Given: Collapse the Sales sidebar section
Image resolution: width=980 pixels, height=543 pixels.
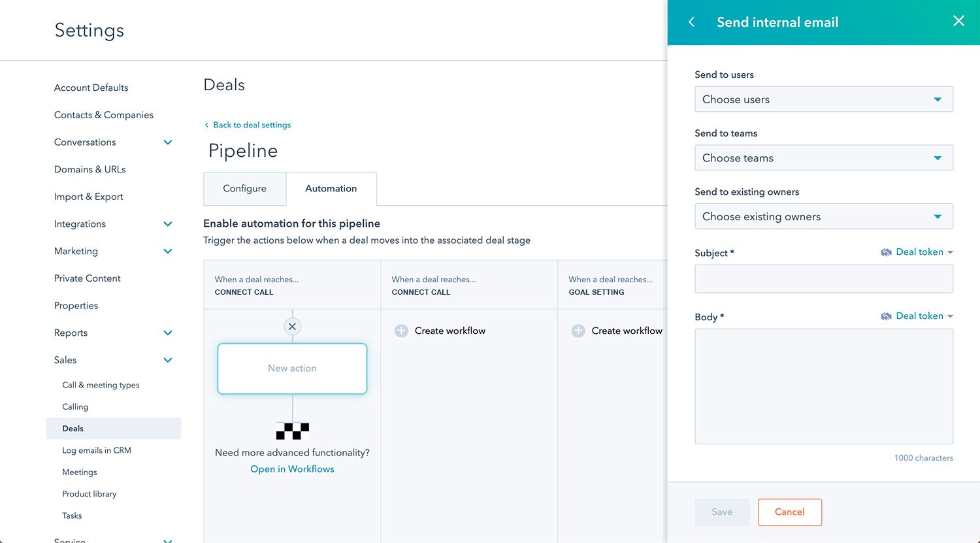Looking at the screenshot, I should [x=168, y=360].
